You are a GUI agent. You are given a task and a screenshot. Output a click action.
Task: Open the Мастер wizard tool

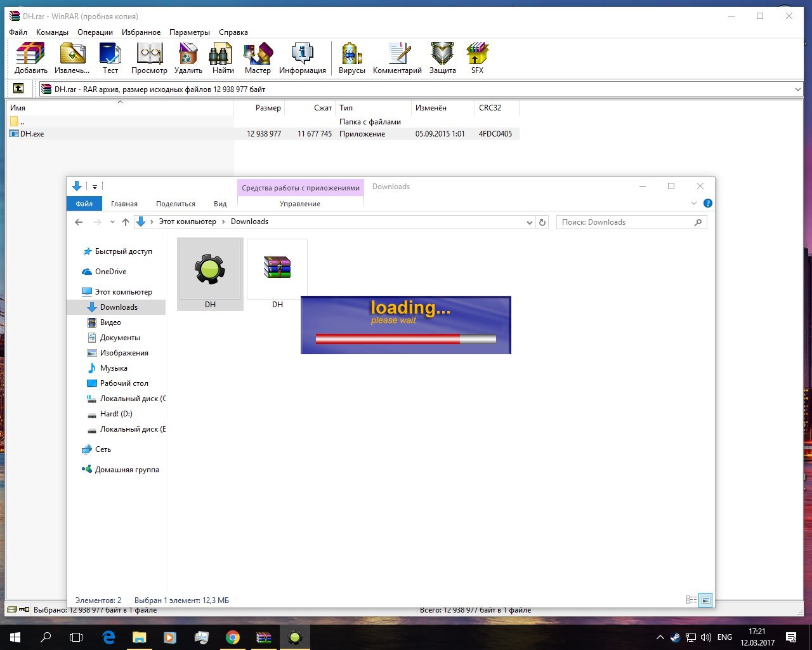258,58
